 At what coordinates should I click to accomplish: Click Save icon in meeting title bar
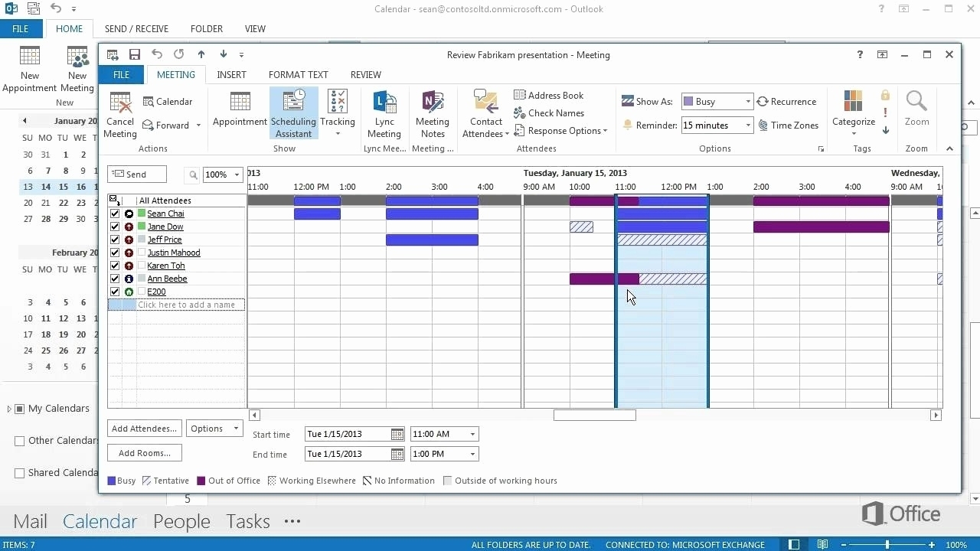point(135,54)
